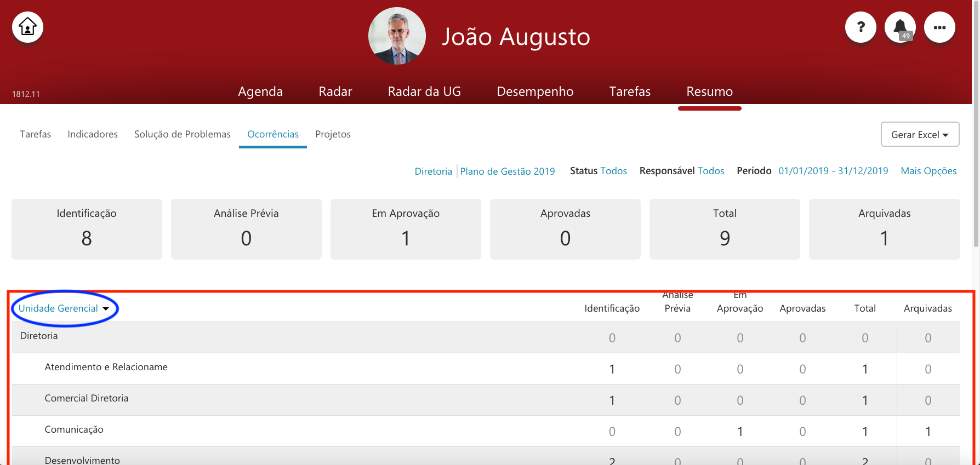Select the Identificação summary card
The image size is (980, 465).
pos(87,229)
